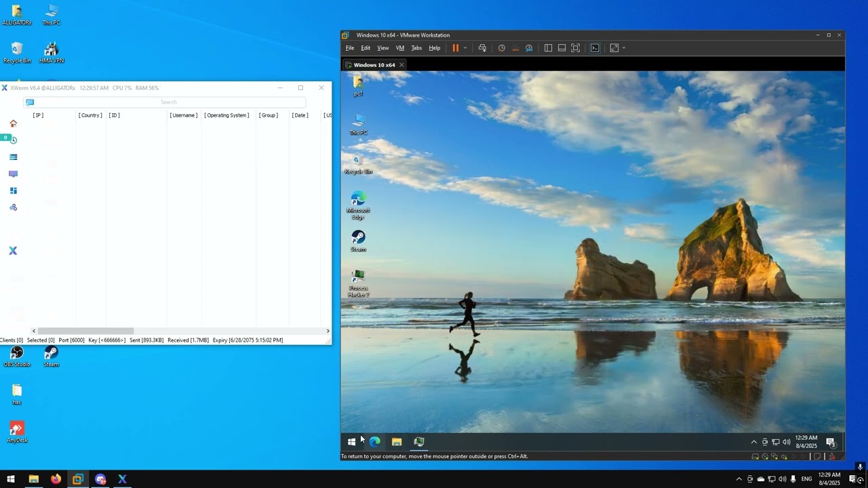Enter VMware full screen mode
Viewport: 868px width, 488px height.
tap(576, 48)
